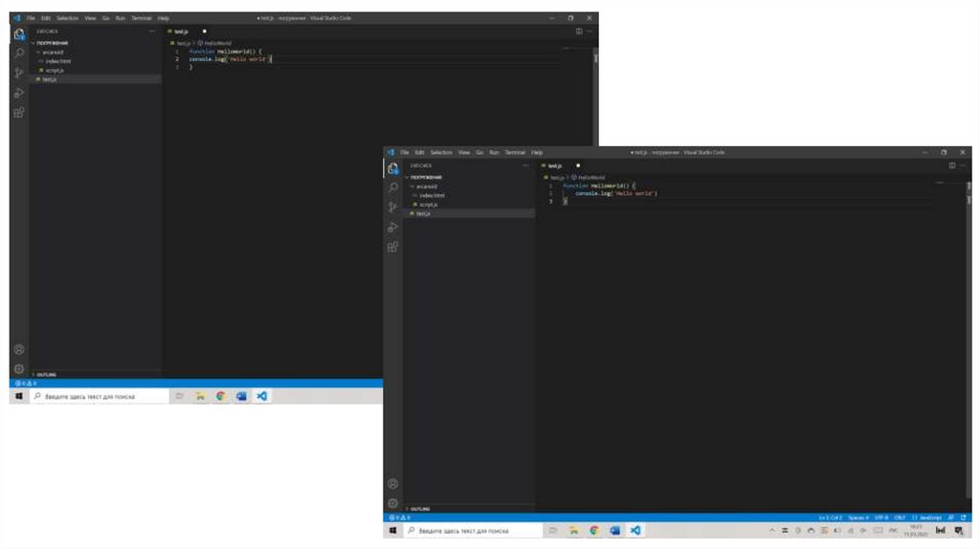This screenshot has height=549, width=980.
Task: Open Terminal menu in front window
Action: (x=515, y=152)
